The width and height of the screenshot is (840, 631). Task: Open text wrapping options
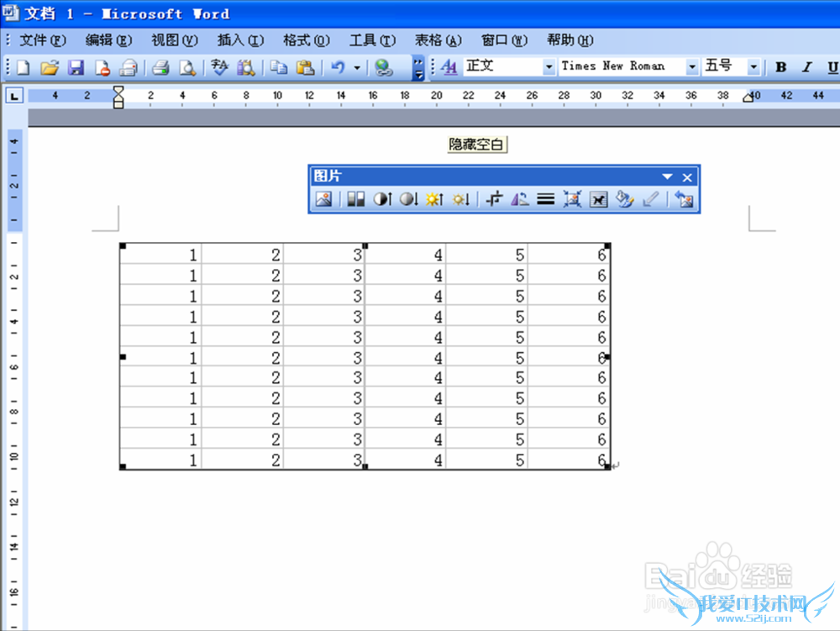598,199
